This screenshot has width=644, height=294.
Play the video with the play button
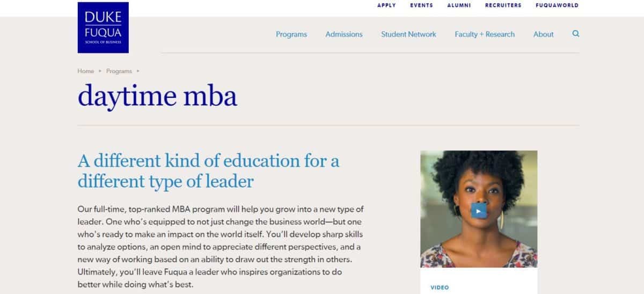coord(479,210)
